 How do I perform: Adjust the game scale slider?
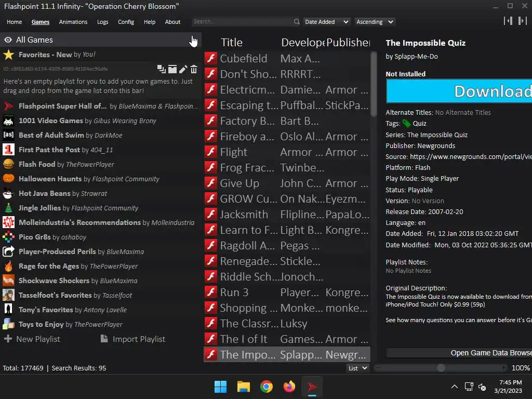441,368
